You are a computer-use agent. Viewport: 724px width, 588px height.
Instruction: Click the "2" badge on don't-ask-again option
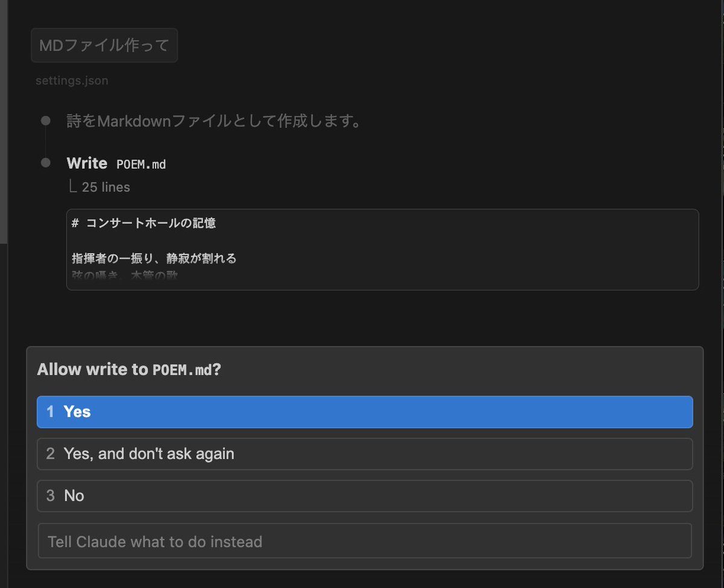click(51, 454)
